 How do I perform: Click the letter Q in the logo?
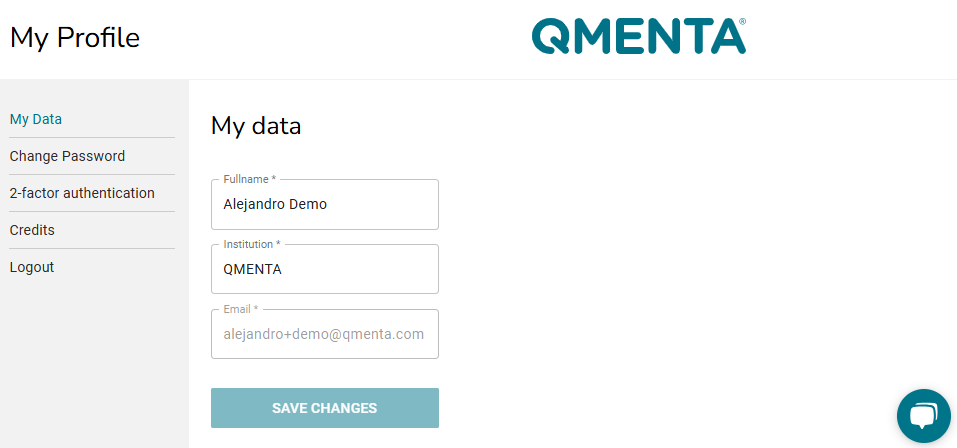(x=550, y=36)
